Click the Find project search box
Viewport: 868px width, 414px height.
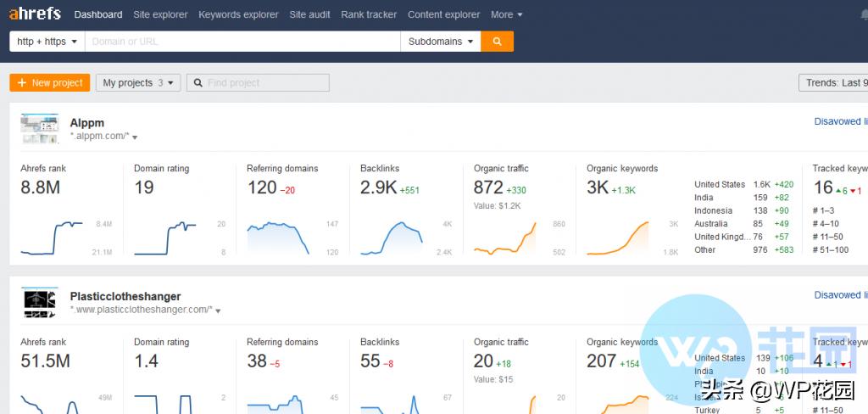tap(258, 83)
